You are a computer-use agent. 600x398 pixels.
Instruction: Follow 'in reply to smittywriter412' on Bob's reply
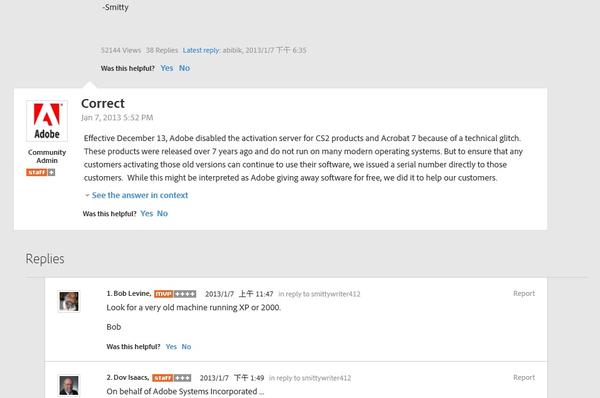point(319,294)
